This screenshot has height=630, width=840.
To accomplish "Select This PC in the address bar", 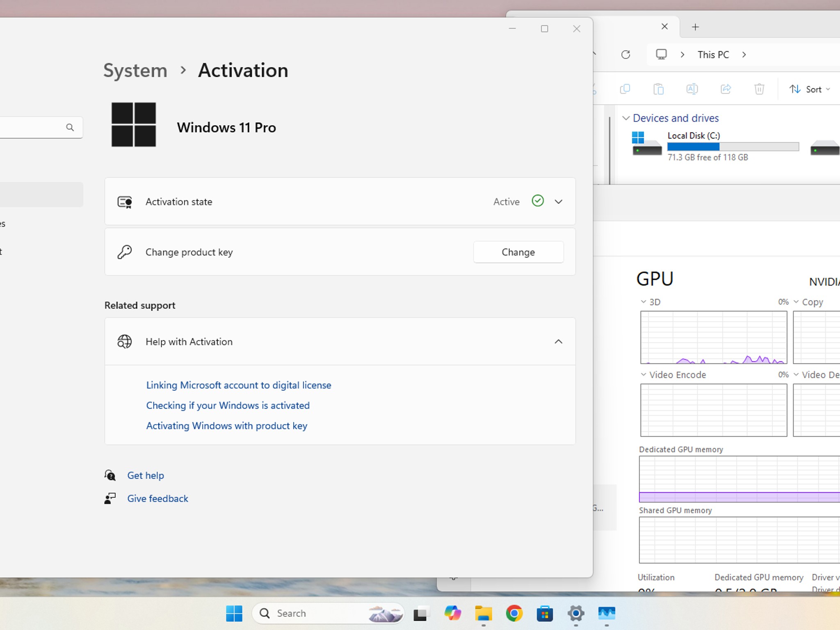I will click(713, 55).
